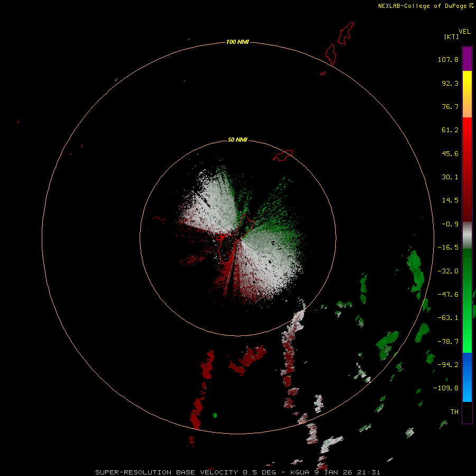The image size is (476, 476).
Task: Click the -32.0 velocity scale value
Action: (x=448, y=271)
